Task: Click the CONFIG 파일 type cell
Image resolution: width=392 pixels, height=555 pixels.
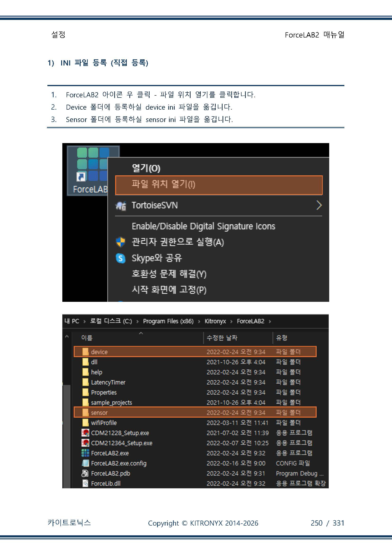Action: (x=293, y=463)
